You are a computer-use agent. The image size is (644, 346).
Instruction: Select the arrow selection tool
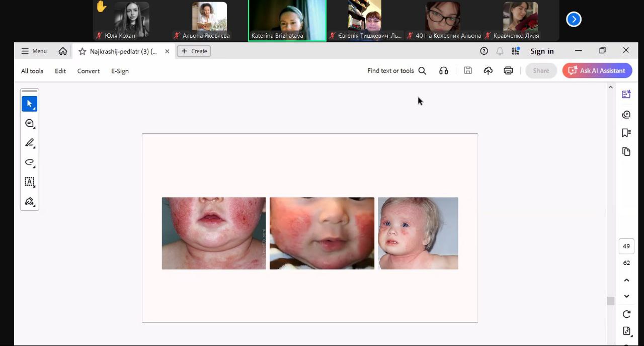[x=29, y=104]
